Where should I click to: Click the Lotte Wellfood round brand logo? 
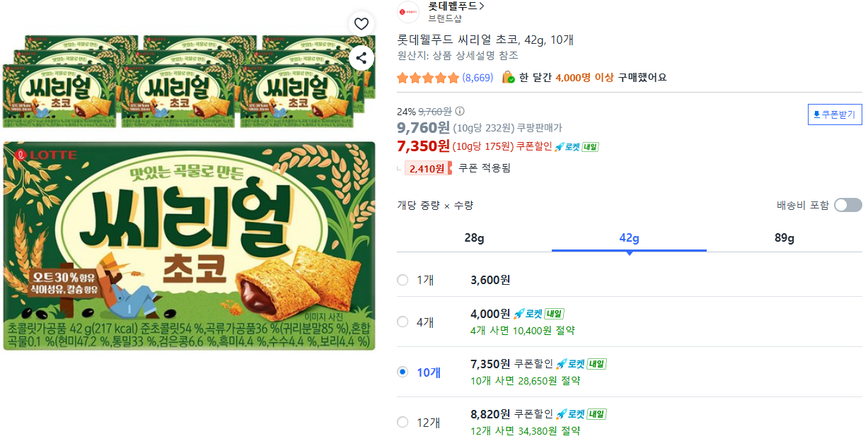tap(408, 12)
